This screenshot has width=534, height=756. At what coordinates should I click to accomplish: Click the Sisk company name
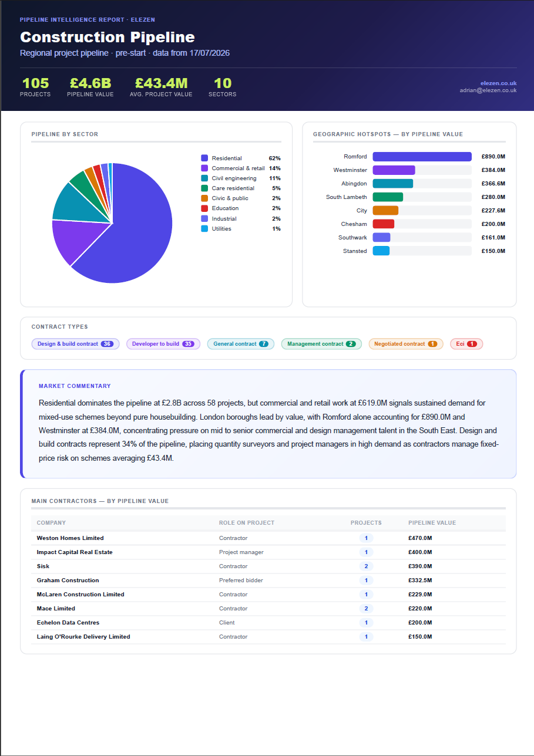coord(43,566)
